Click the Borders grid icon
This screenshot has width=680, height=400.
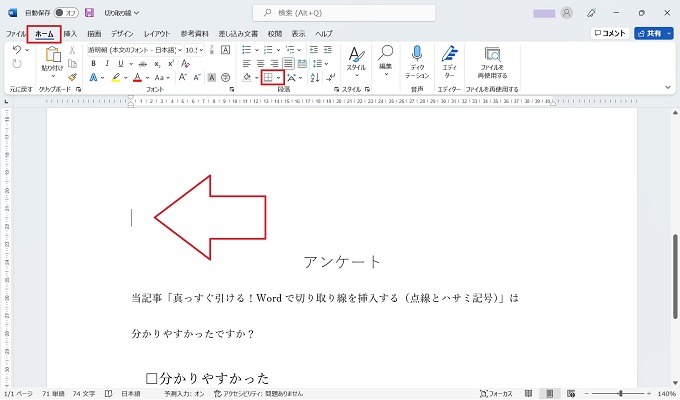tap(268, 78)
